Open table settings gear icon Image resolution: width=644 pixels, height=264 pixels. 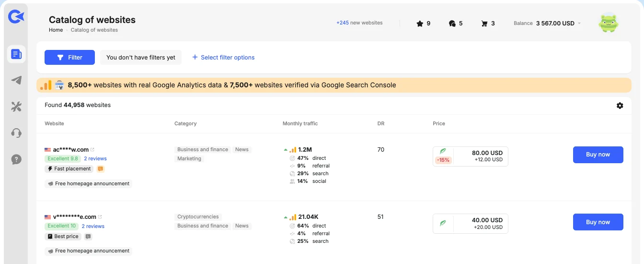[620, 106]
